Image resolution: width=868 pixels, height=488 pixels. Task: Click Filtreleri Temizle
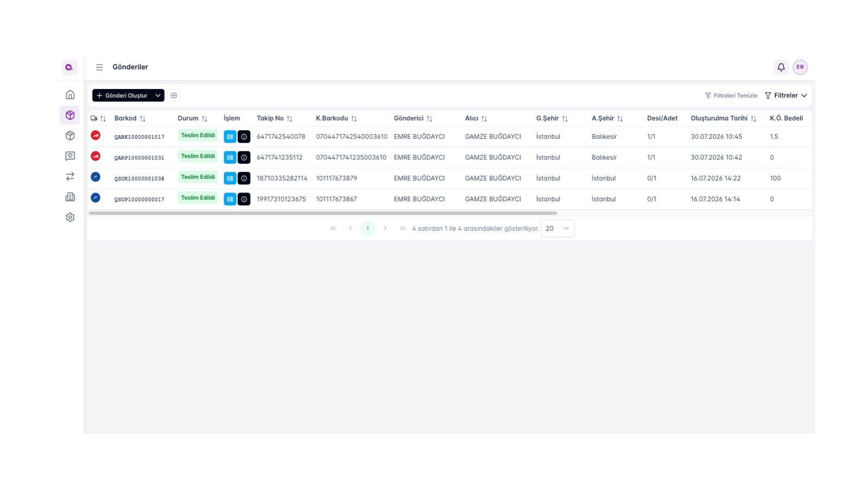731,95
